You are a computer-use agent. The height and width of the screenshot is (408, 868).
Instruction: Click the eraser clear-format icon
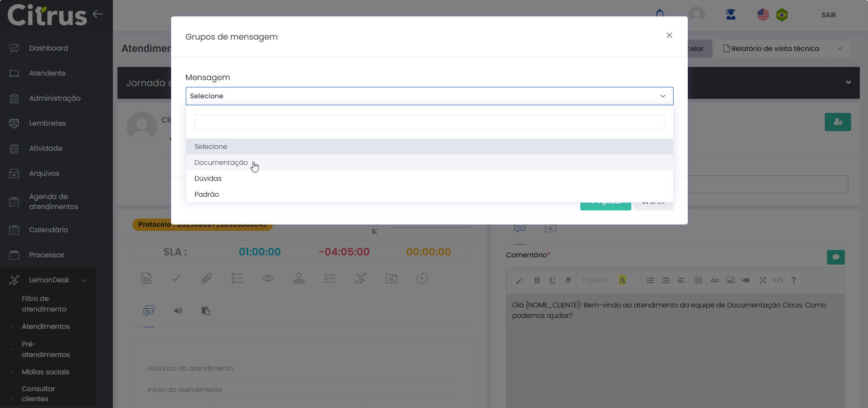[x=568, y=280]
